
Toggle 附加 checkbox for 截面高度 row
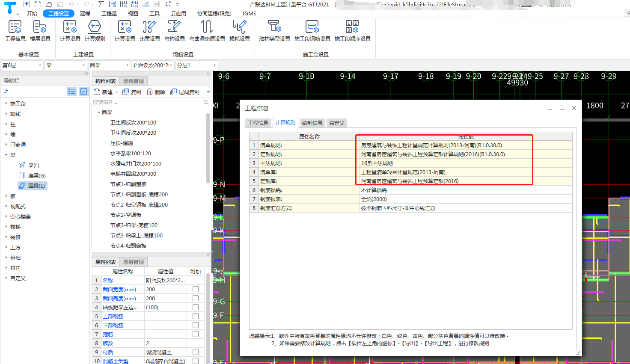click(x=196, y=298)
